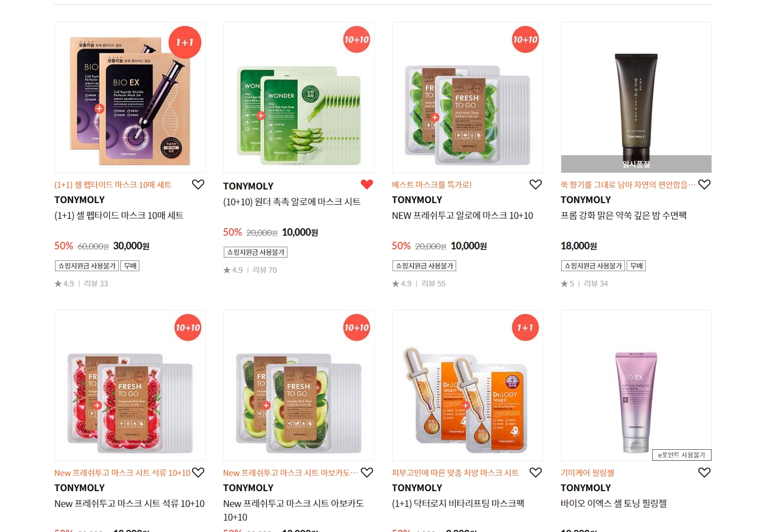This screenshot has height=532, width=779.
Task: Open link 프롬 강화 맑은 약쑥 깊은 밤 수면팩
Action: click(x=623, y=216)
